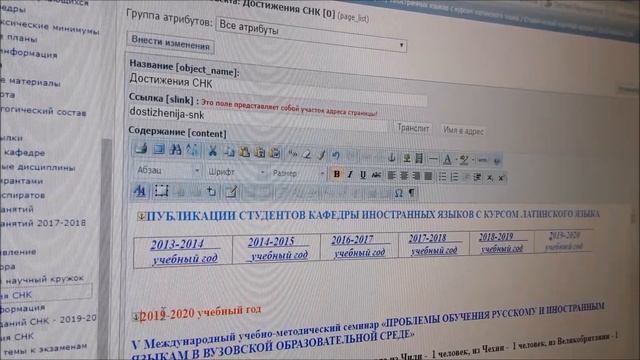640x360 pixels.
Task: Toggle strikethrough formatting
Action: [x=376, y=176]
